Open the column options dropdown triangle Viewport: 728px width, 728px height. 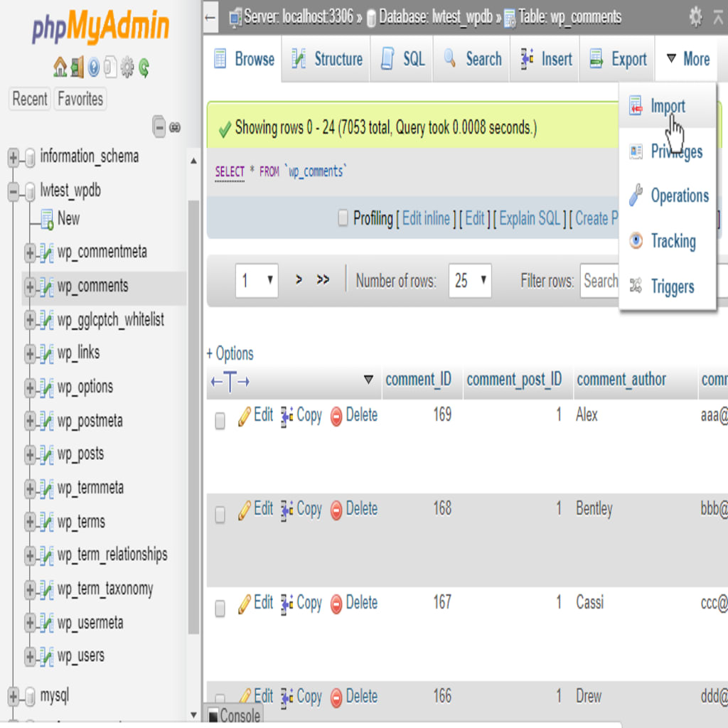(x=368, y=380)
